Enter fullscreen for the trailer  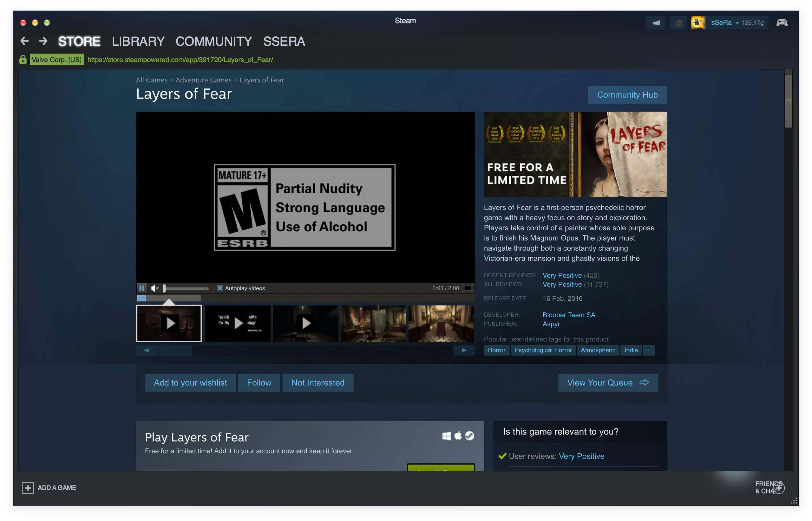coord(468,288)
